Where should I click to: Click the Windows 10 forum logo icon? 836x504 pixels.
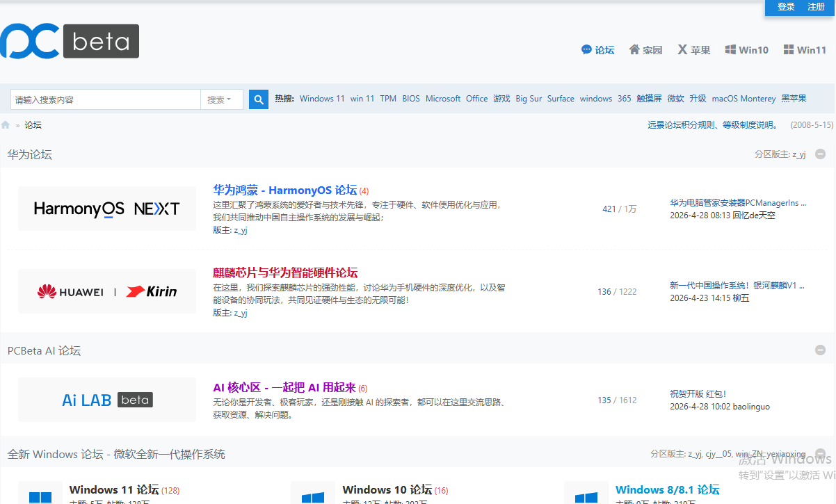313,495
